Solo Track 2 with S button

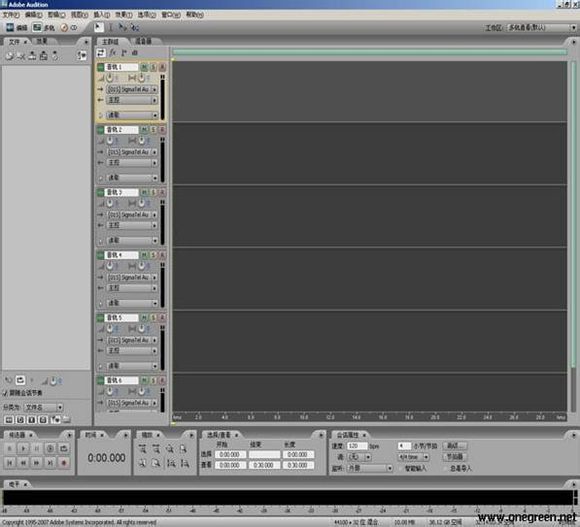click(x=153, y=130)
